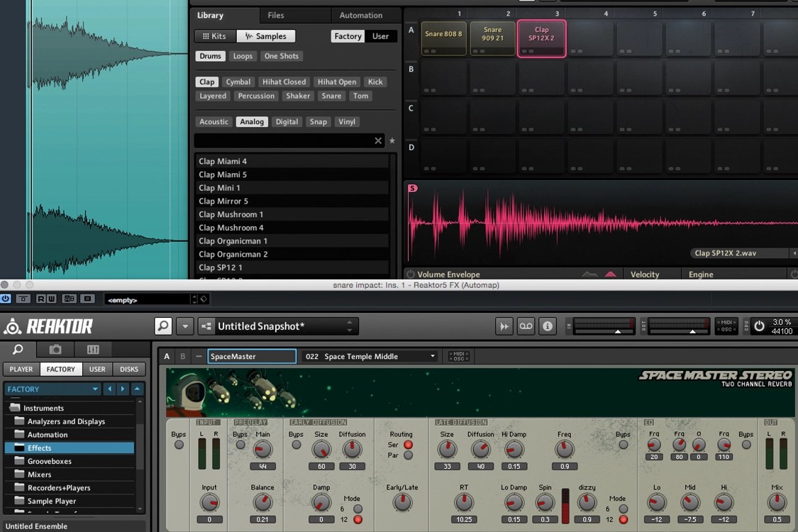
Task: Open the snapshot tree icon next to Untitled Snapshot
Action: tap(206, 326)
